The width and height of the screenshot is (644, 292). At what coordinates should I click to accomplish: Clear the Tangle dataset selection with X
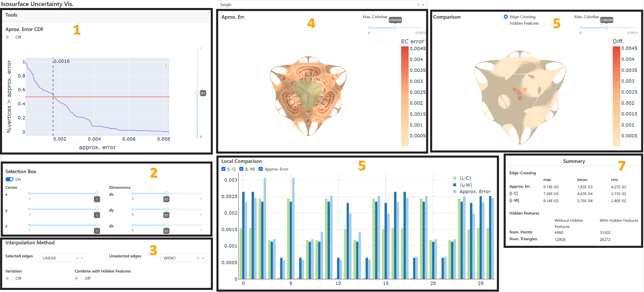pyautogui.click(x=418, y=4)
